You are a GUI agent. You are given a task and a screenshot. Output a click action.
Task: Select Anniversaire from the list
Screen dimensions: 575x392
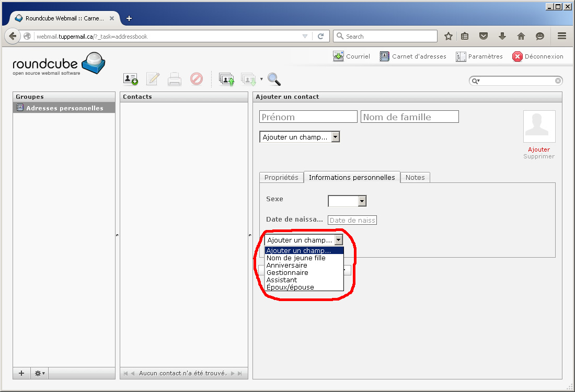[287, 265]
